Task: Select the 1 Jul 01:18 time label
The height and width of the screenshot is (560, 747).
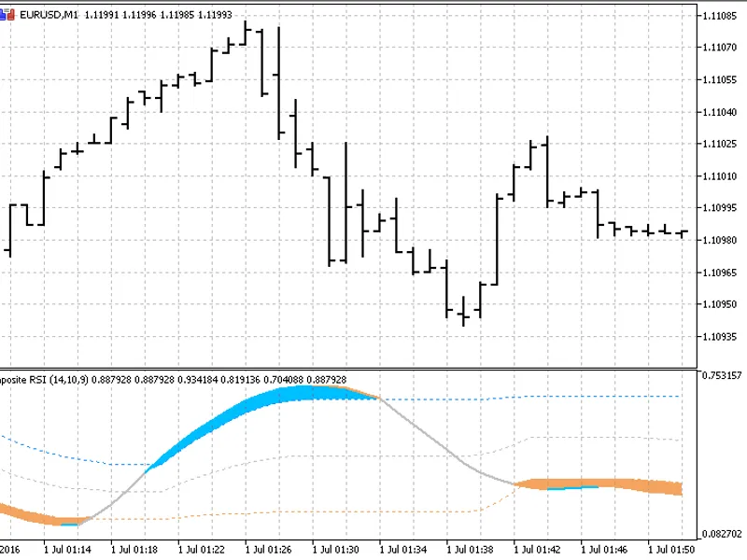Action: tap(134, 550)
